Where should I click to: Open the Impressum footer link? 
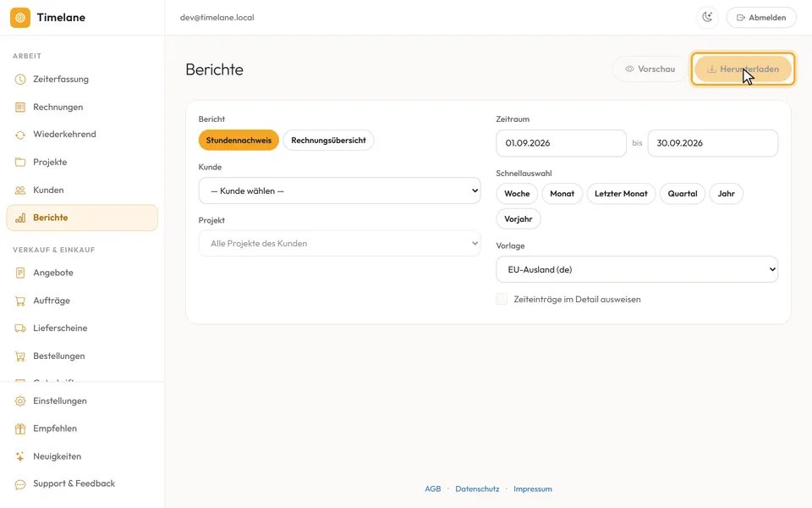pos(532,489)
